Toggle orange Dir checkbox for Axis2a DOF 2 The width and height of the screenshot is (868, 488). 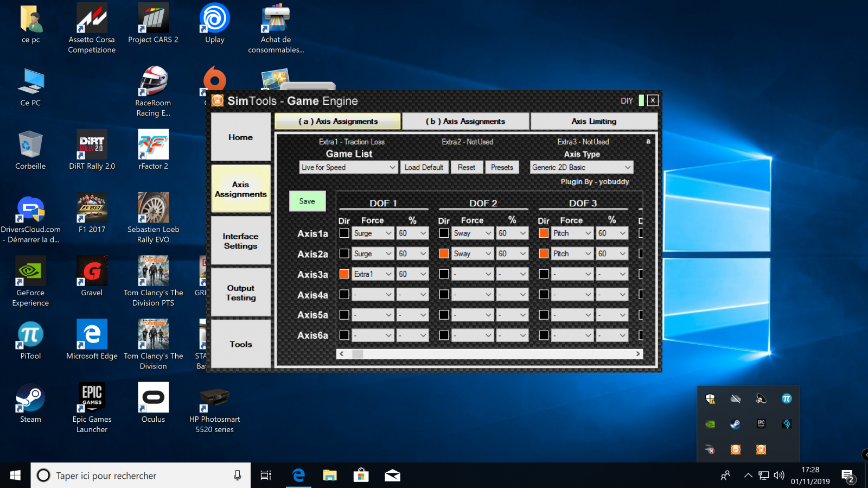(x=444, y=253)
